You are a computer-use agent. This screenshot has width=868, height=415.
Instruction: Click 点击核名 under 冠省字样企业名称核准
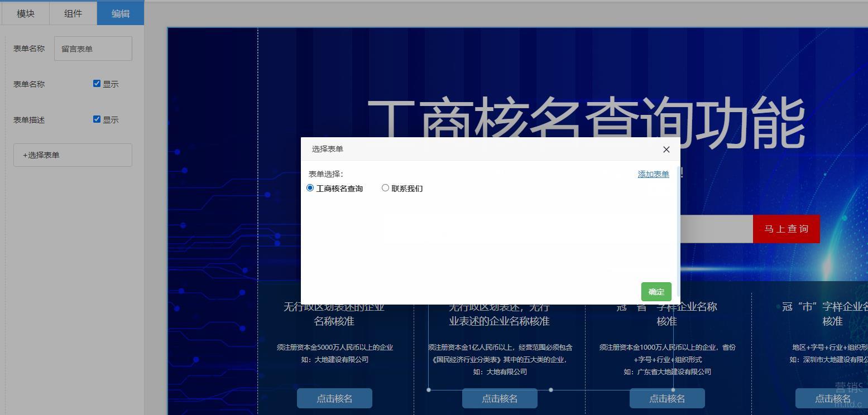(x=667, y=398)
